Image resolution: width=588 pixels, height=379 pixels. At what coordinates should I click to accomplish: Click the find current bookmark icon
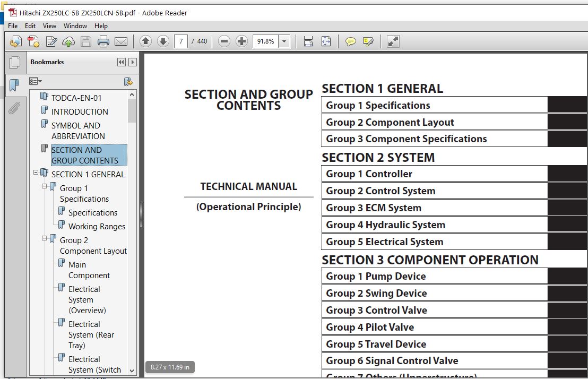pos(128,81)
